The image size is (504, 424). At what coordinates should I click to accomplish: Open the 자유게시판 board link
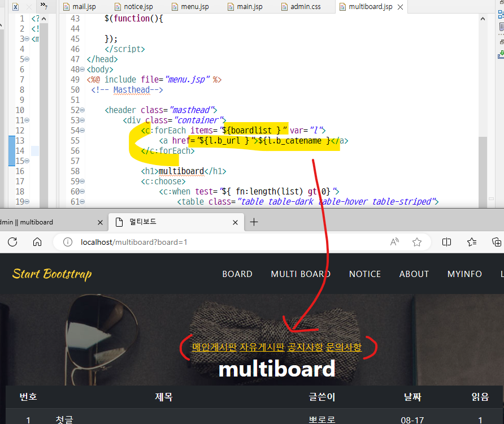[x=262, y=347]
